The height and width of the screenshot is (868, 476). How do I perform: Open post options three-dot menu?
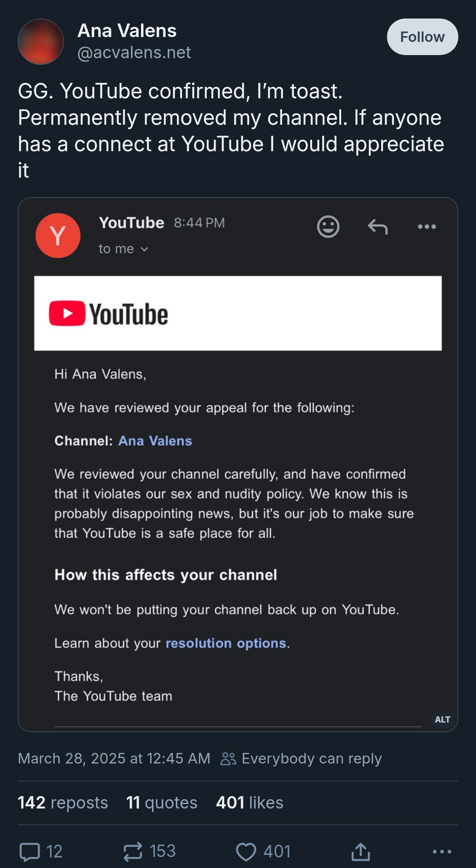pos(442,852)
